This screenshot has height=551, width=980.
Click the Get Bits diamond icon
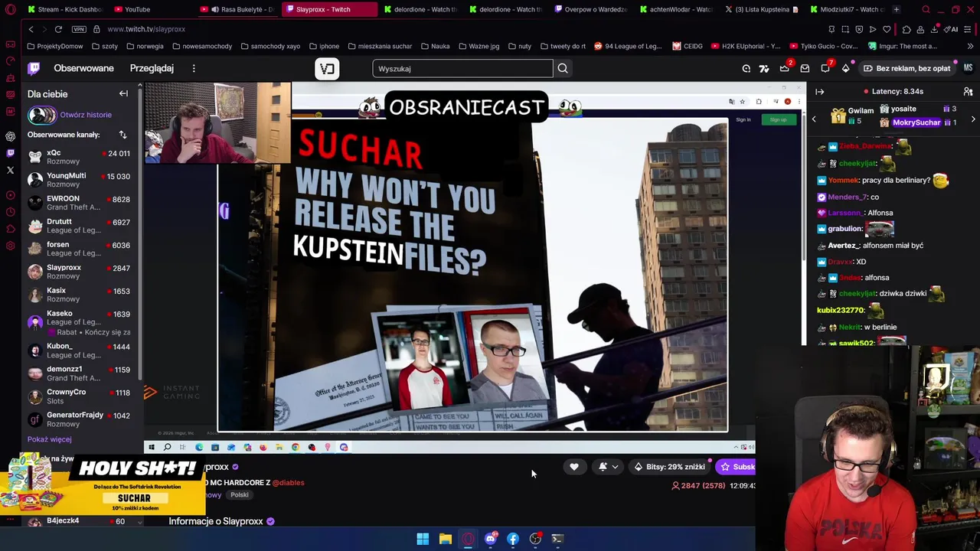pos(845,68)
